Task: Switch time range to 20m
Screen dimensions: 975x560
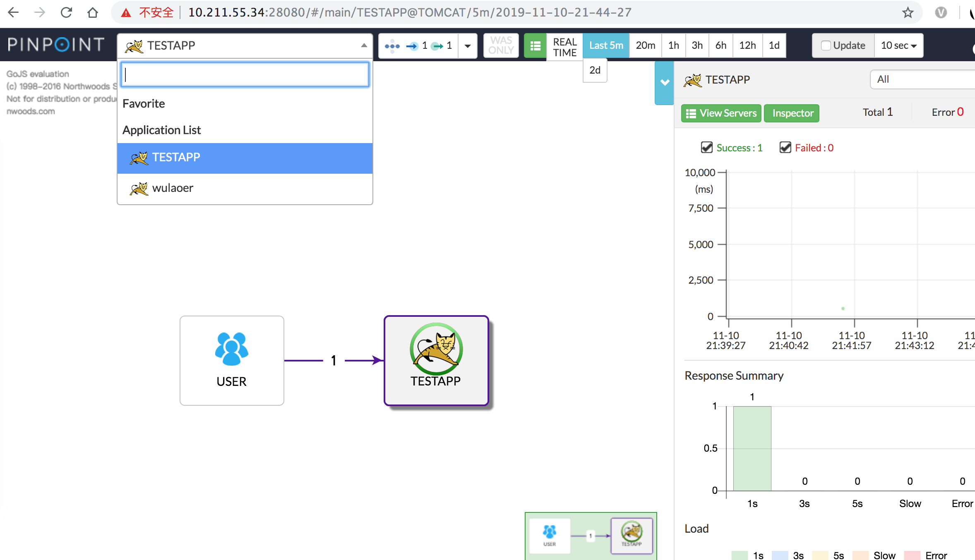Action: [645, 45]
